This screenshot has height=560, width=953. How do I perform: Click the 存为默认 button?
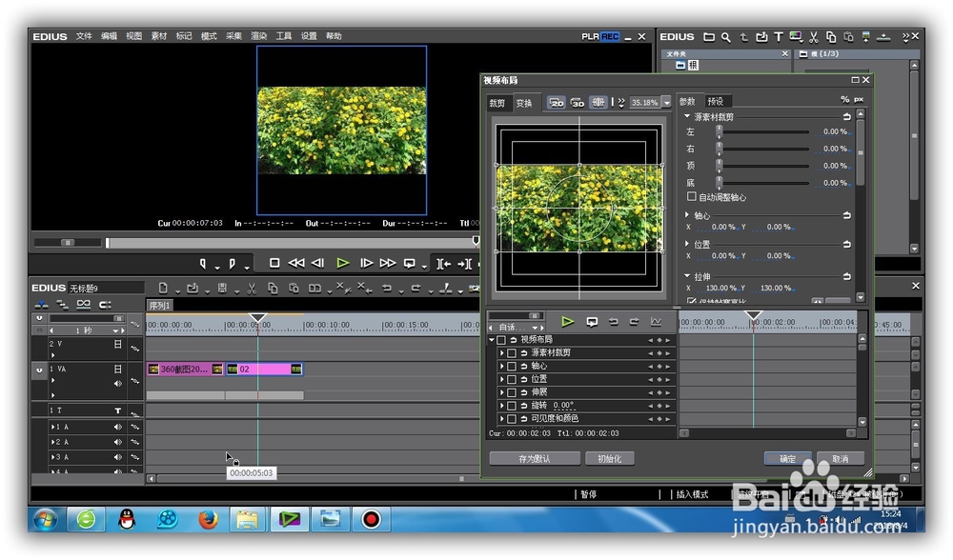tap(535, 458)
